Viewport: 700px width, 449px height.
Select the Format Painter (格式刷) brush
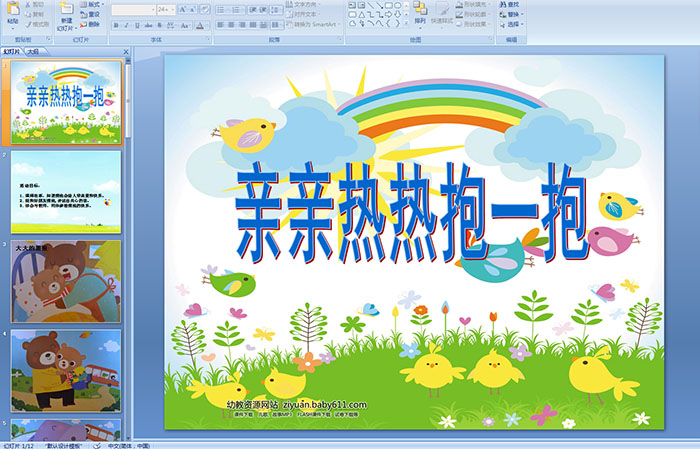point(28,24)
